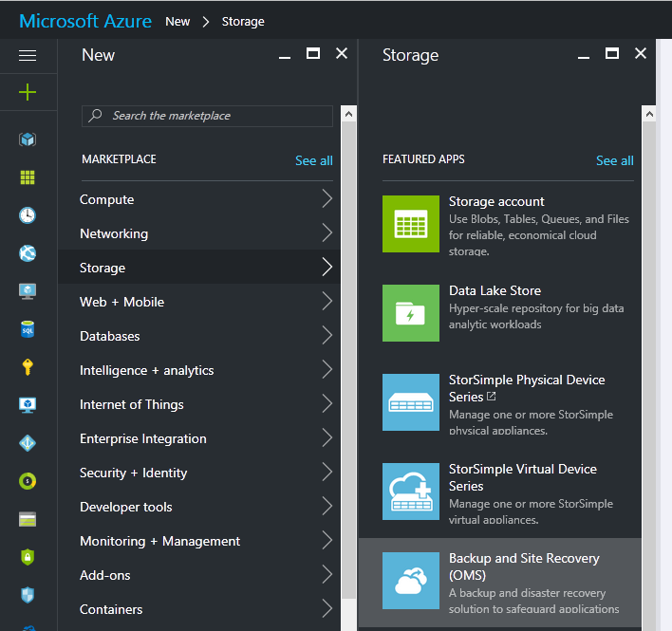Expand the Databases category chevron
The width and height of the screenshot is (672, 631).
pyautogui.click(x=327, y=335)
